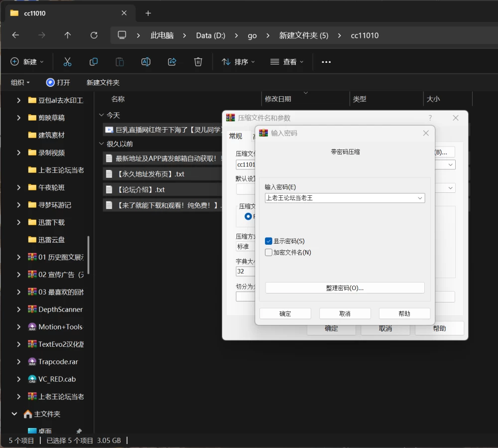This screenshot has width=498, height=448.
Task: Open the 排序 sort dropdown
Action: (238, 62)
